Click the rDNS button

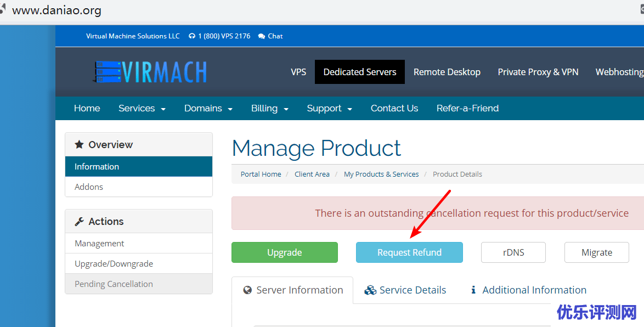pyautogui.click(x=513, y=252)
